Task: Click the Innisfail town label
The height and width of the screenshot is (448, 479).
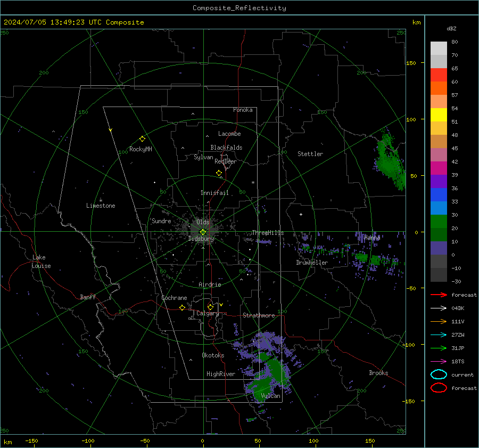Action: (x=214, y=193)
